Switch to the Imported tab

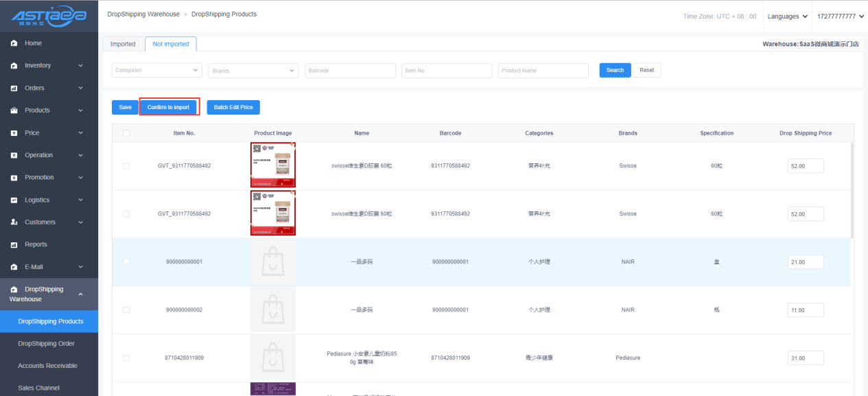pyautogui.click(x=123, y=44)
